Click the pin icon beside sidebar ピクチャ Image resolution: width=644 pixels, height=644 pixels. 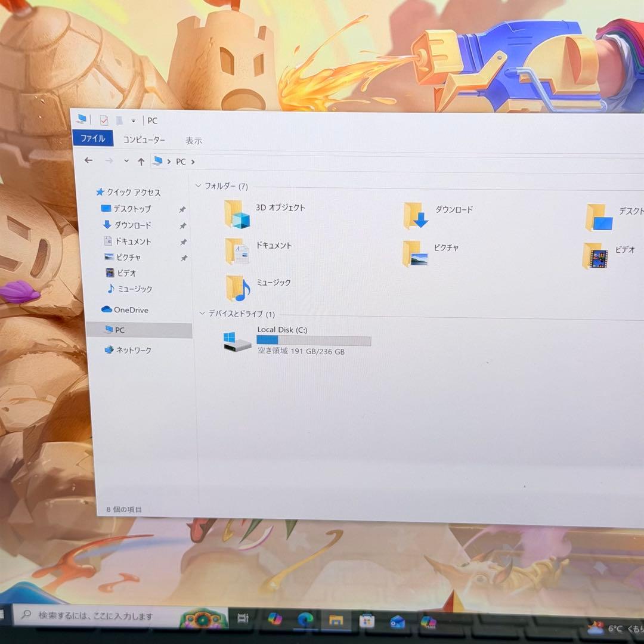click(x=184, y=258)
